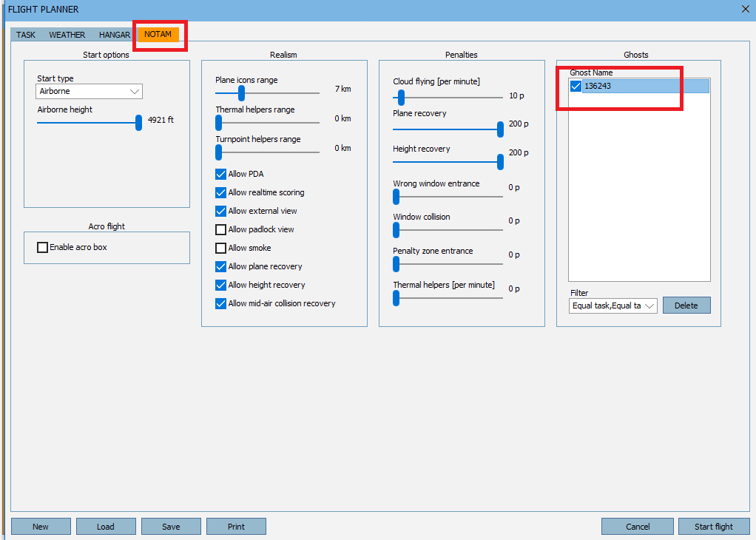This screenshot has width=756, height=540.
Task: Enable Allow padlock view
Action: (x=220, y=229)
